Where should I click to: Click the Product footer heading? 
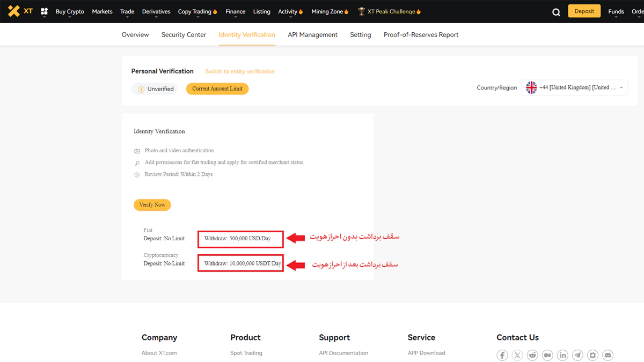[245, 337]
